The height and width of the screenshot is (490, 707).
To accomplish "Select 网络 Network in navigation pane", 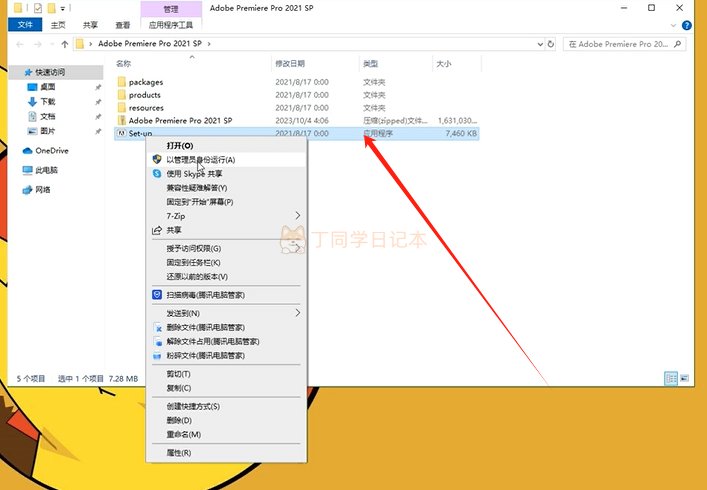I will 37,190.
